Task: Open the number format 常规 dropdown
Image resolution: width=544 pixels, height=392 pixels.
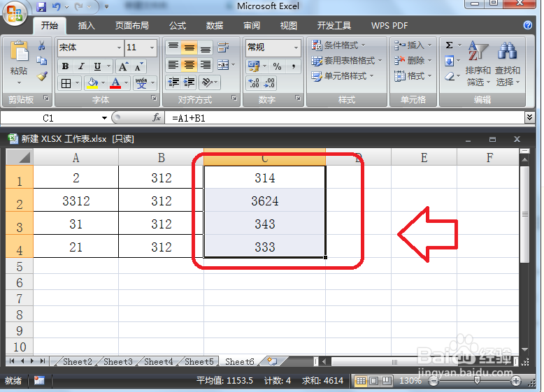Action: coord(296,48)
